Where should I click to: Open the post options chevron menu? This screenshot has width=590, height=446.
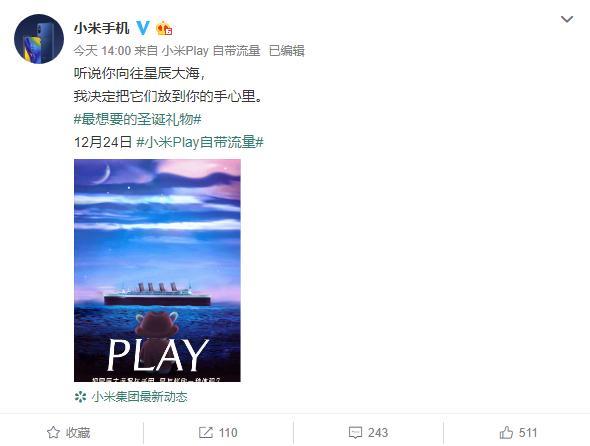coord(567,19)
